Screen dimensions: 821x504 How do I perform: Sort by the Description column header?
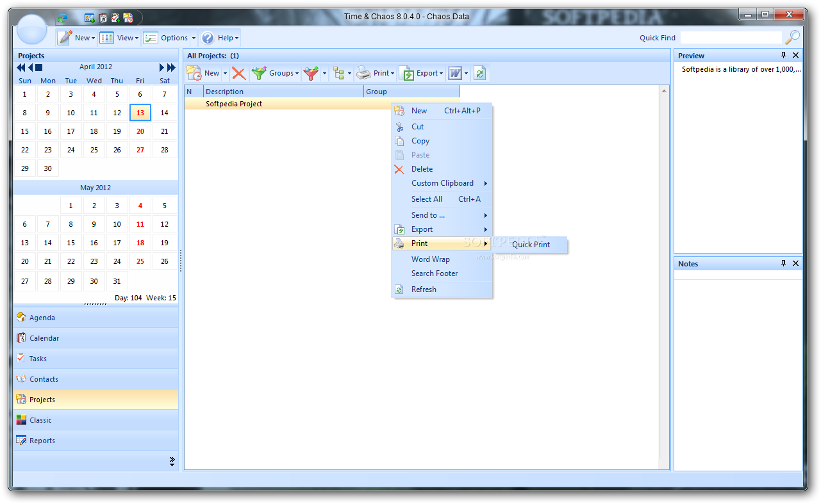pos(283,92)
